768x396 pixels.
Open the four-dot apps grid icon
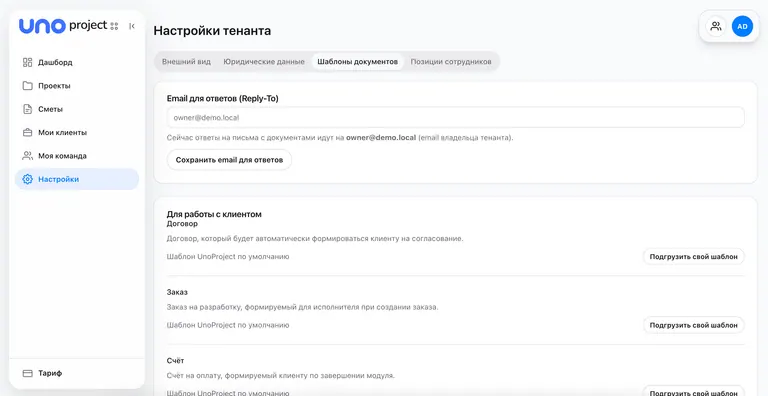[x=115, y=26]
